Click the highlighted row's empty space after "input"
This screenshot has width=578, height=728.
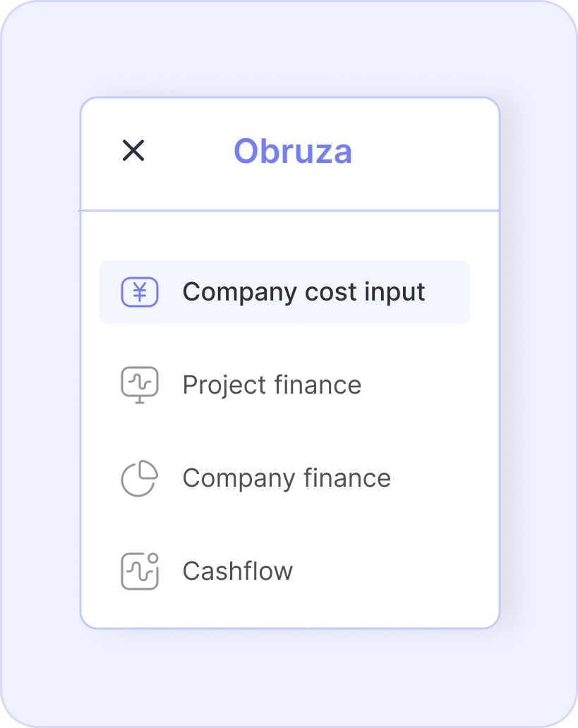pyautogui.click(x=447, y=292)
